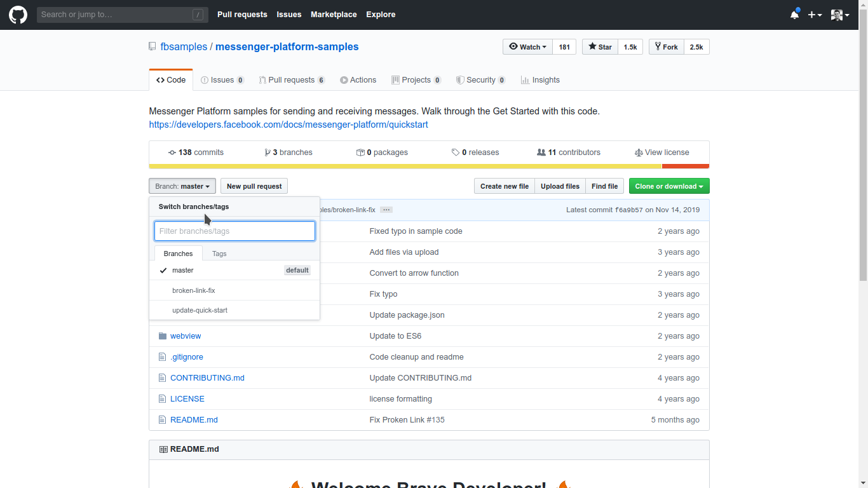The height and width of the screenshot is (488, 868).
Task: Open GitHub home via the Octocat logo
Action: click(x=17, y=14)
